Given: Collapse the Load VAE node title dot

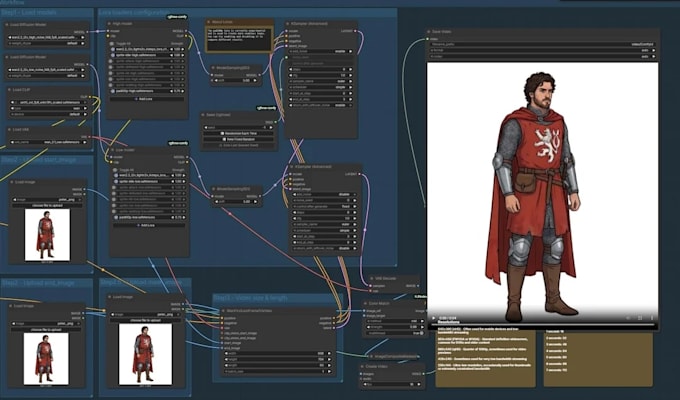Looking at the screenshot, I should pos(9,129).
